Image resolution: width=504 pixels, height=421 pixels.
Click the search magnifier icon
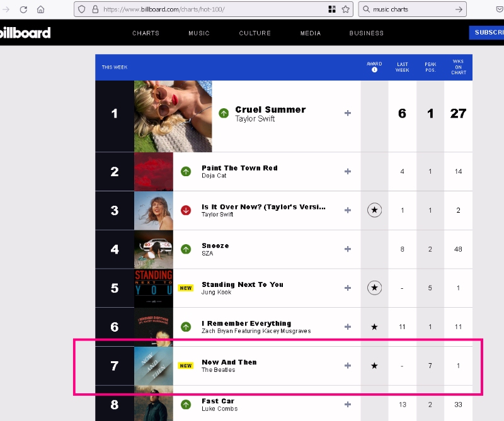[x=366, y=9]
